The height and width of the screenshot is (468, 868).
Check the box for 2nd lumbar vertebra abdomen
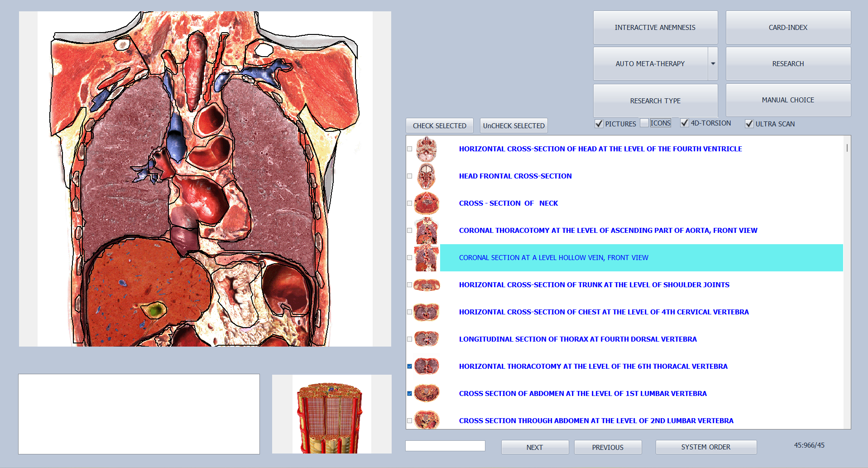coord(410,421)
